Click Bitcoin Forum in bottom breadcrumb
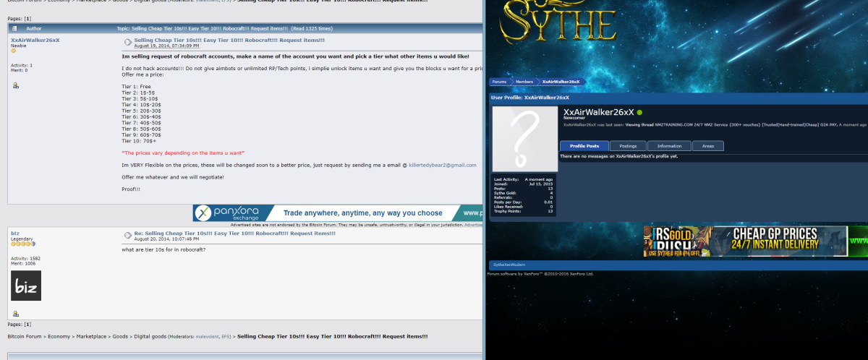 (x=23, y=336)
